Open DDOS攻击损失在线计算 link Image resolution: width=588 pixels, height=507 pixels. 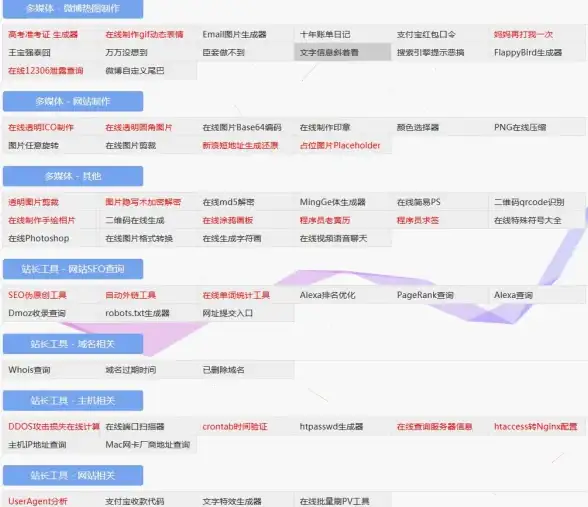tap(54, 427)
